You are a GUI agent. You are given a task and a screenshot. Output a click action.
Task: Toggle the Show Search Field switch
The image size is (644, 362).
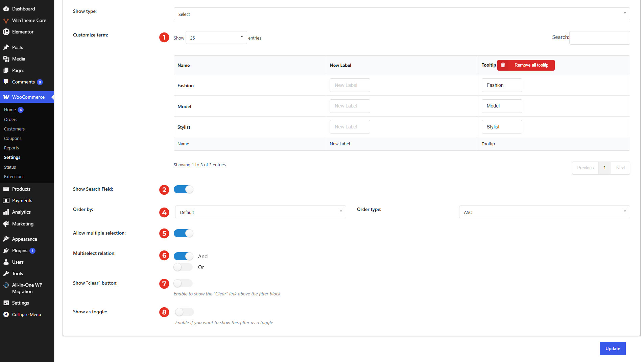click(183, 189)
